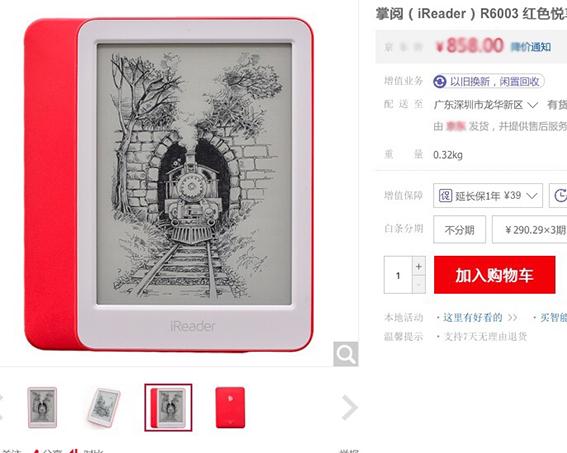This screenshot has height=453, width=567.
Task: Click the warranty badge icon before 延长保1年
Action: pos(445,196)
